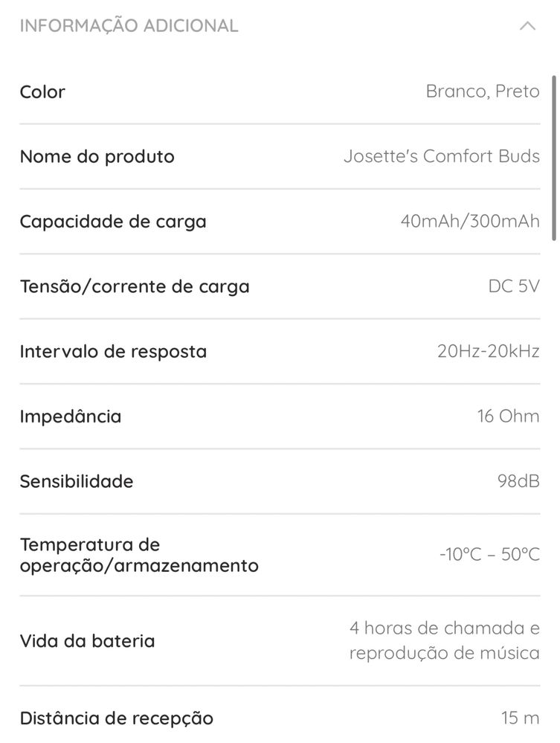Click the -10°C – 50°C temperature value
The height and width of the screenshot is (743, 560).
tap(490, 554)
